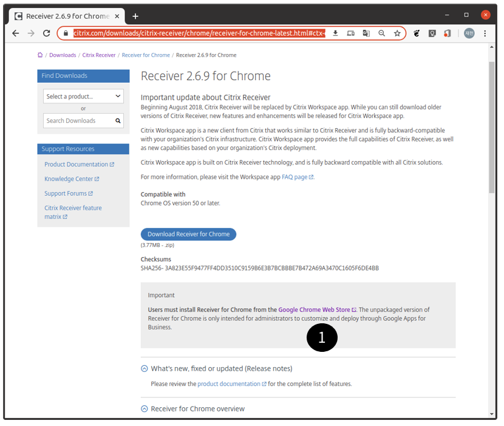Click the Receiver 2.6.9 for Chrome heading

point(206,76)
